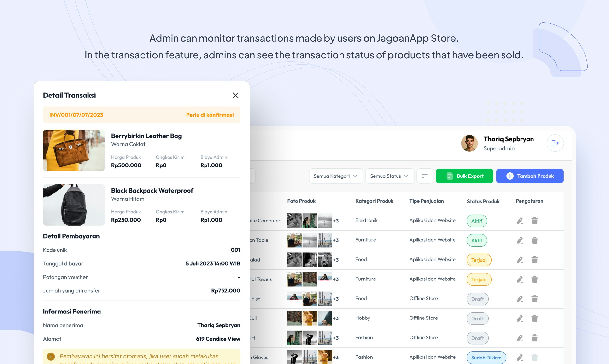
Task: Open the Semua Kategori dropdown
Action: [336, 176]
